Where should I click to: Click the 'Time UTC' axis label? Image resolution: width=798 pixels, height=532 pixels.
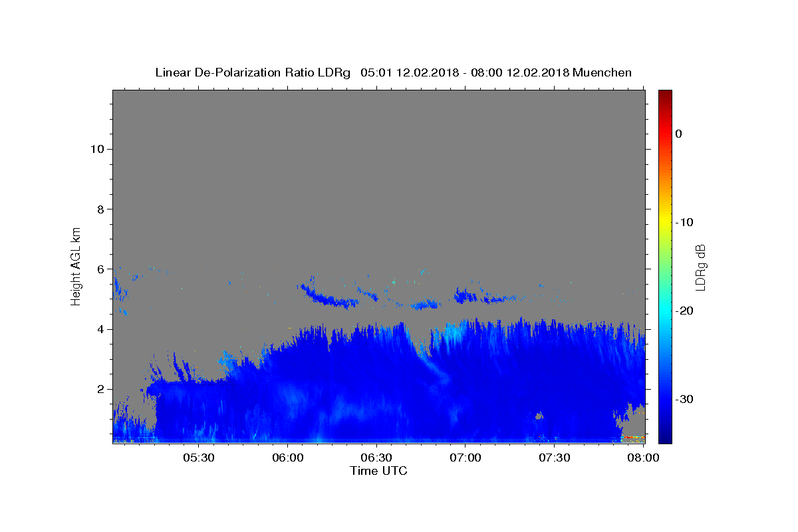pyautogui.click(x=378, y=471)
